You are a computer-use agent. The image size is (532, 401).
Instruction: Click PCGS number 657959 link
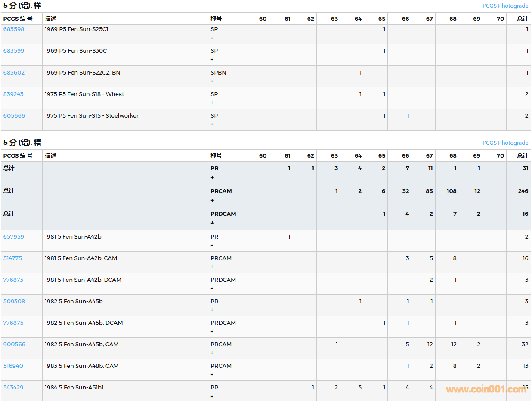14,236
